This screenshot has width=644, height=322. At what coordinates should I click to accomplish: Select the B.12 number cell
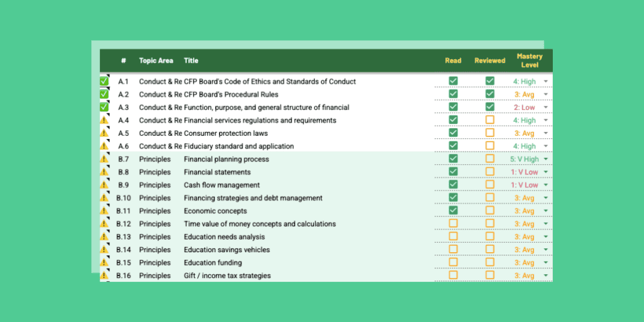tap(123, 224)
